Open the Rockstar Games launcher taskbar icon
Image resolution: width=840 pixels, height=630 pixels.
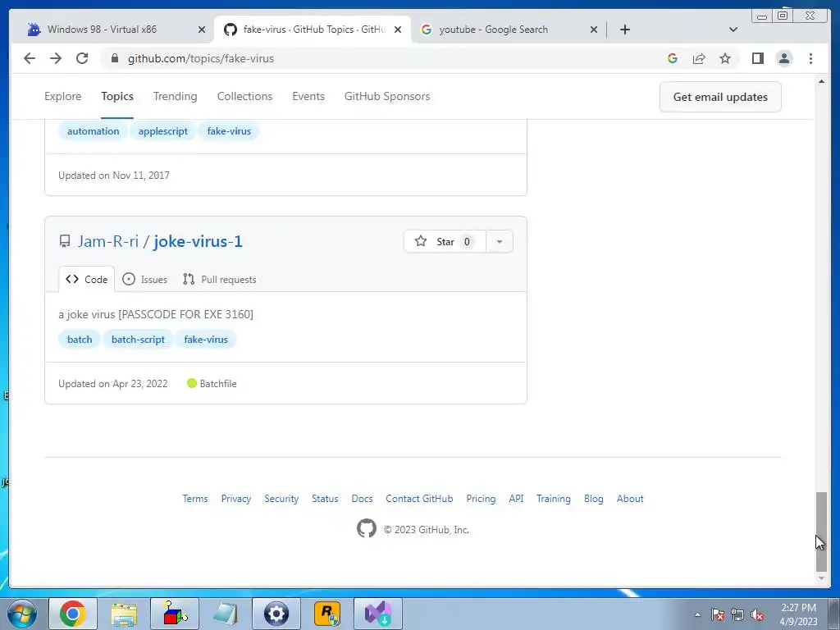click(327, 614)
